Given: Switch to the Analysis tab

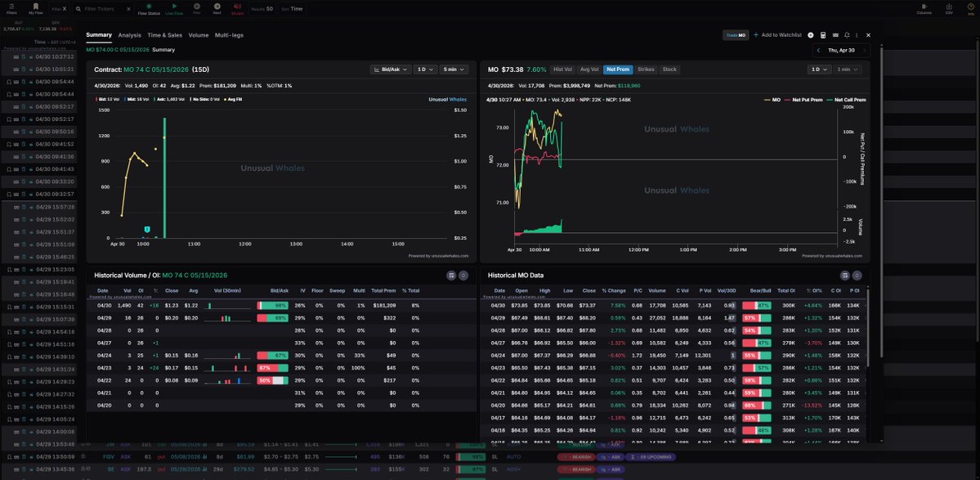Looking at the screenshot, I should pos(129,35).
